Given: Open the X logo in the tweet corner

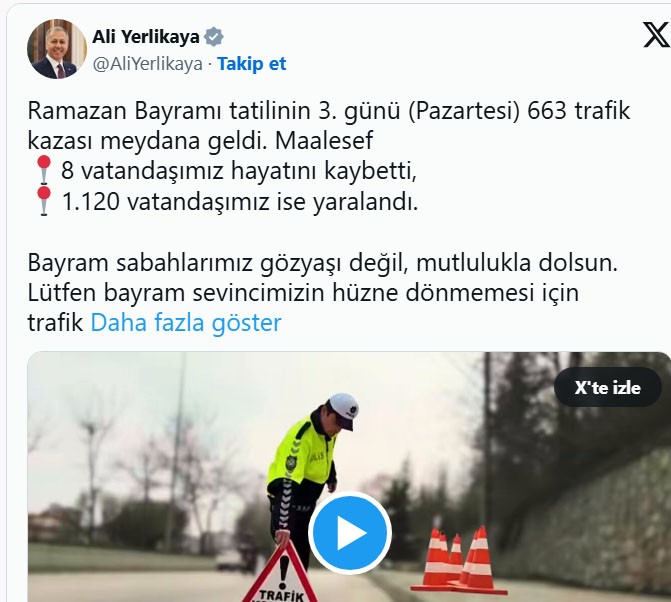Looking at the screenshot, I should (x=656, y=34).
